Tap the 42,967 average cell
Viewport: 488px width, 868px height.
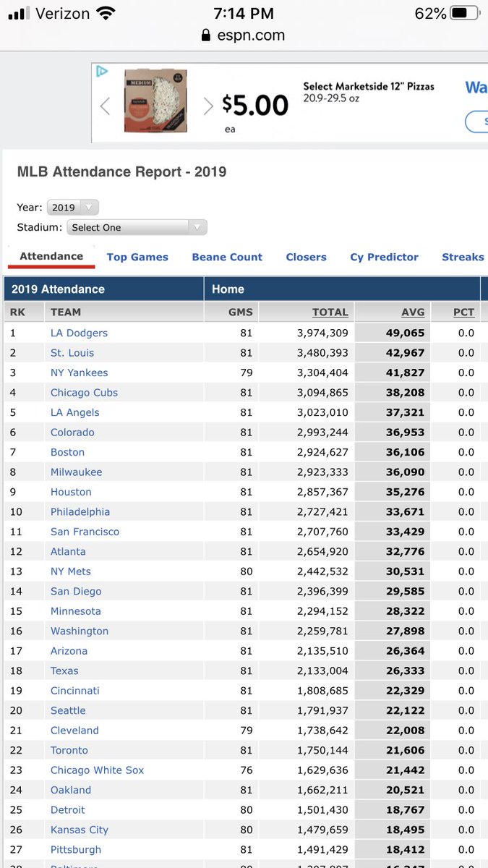point(406,353)
